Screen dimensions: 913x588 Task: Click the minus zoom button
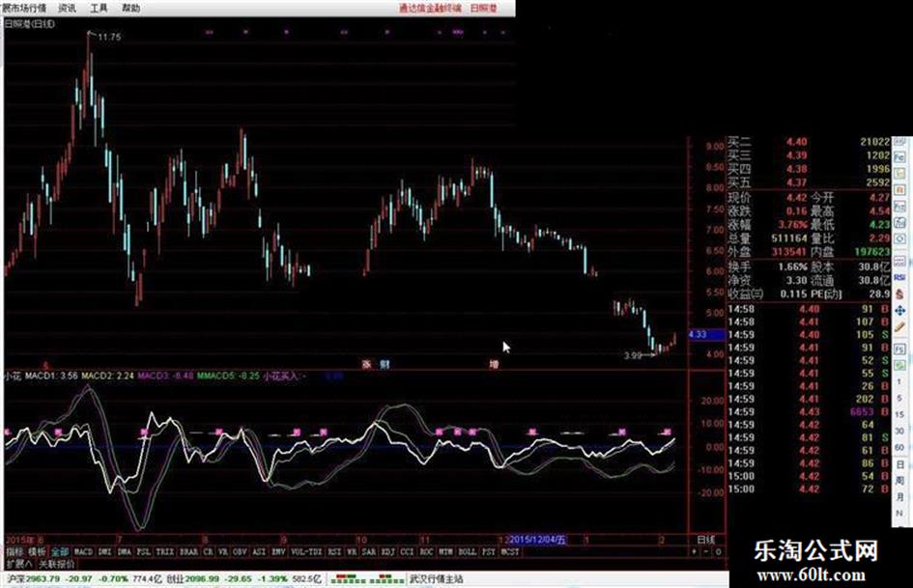pyautogui.click(x=706, y=551)
